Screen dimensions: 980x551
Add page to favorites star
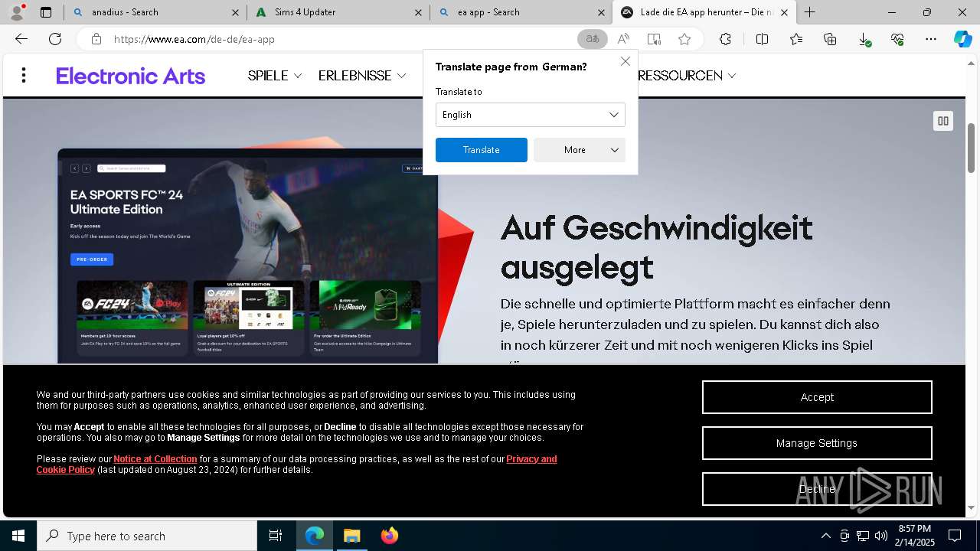(x=684, y=39)
